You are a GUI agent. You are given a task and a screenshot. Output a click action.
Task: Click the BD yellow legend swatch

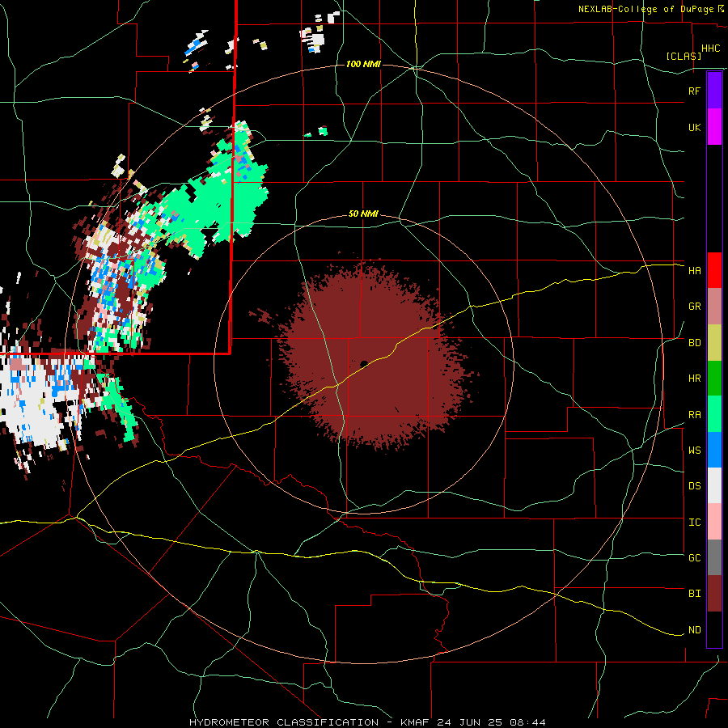(x=714, y=343)
